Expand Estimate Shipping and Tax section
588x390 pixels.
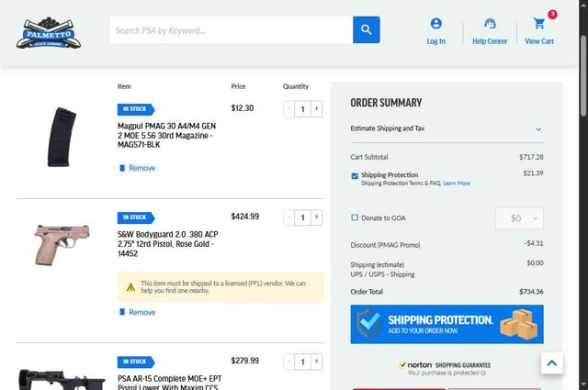point(538,129)
